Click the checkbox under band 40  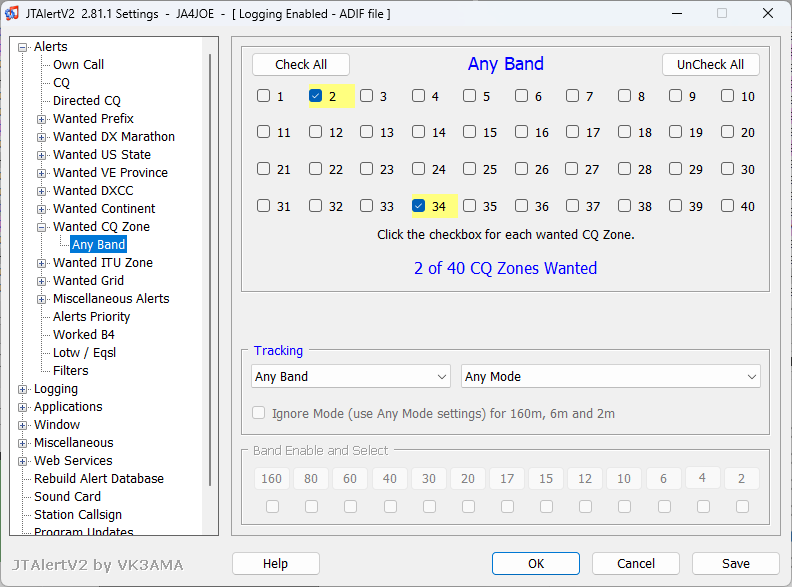point(390,506)
